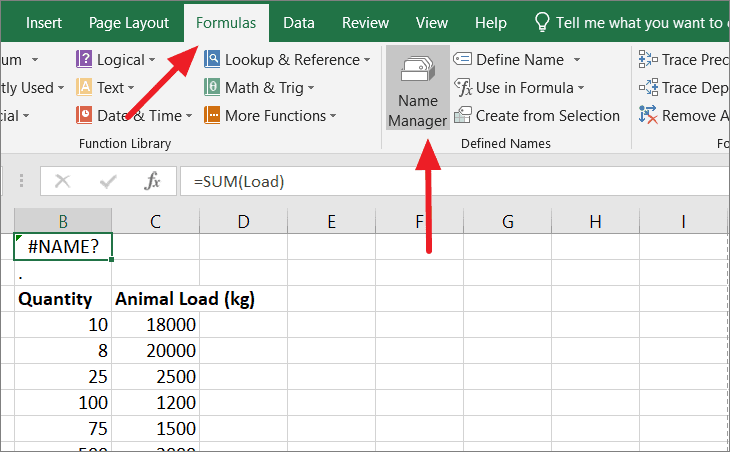Open the Help tab
730x452 pixels.
coord(491,22)
